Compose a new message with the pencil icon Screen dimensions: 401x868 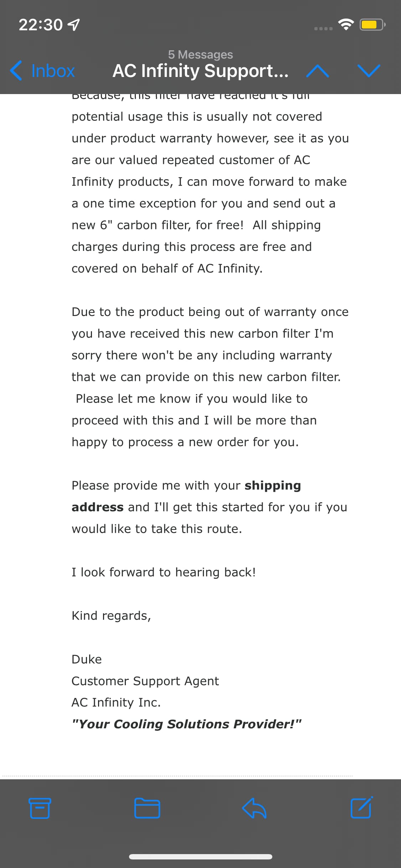coord(361,807)
